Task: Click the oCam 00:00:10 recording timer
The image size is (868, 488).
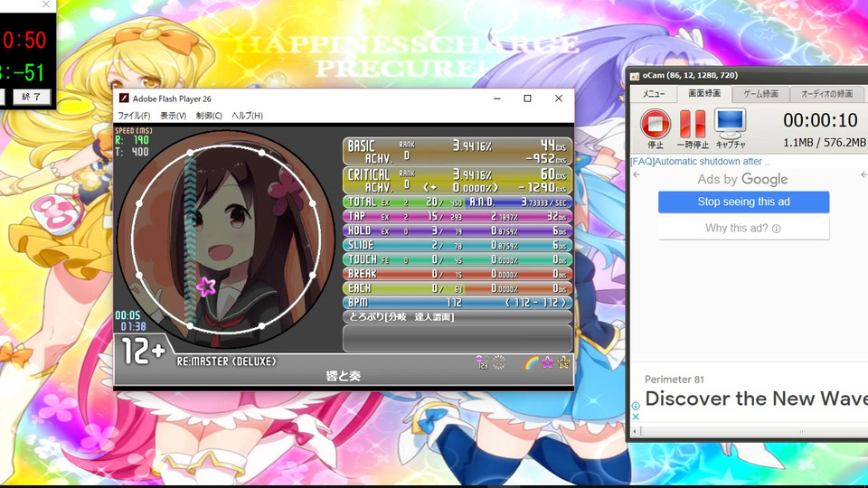Action: (820, 120)
